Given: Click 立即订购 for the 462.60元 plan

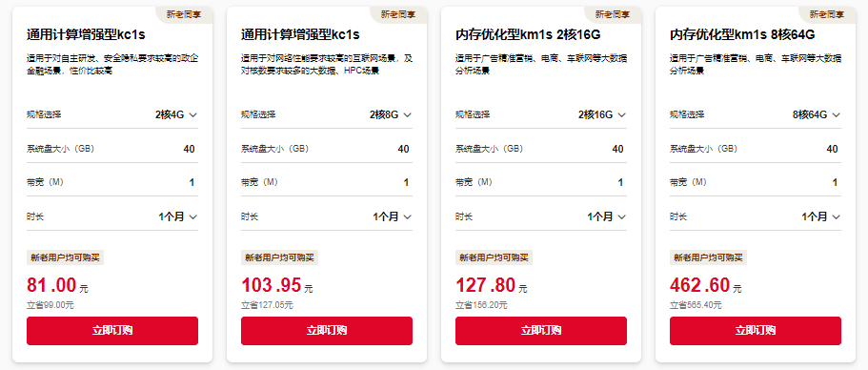Looking at the screenshot, I should click(x=756, y=331).
